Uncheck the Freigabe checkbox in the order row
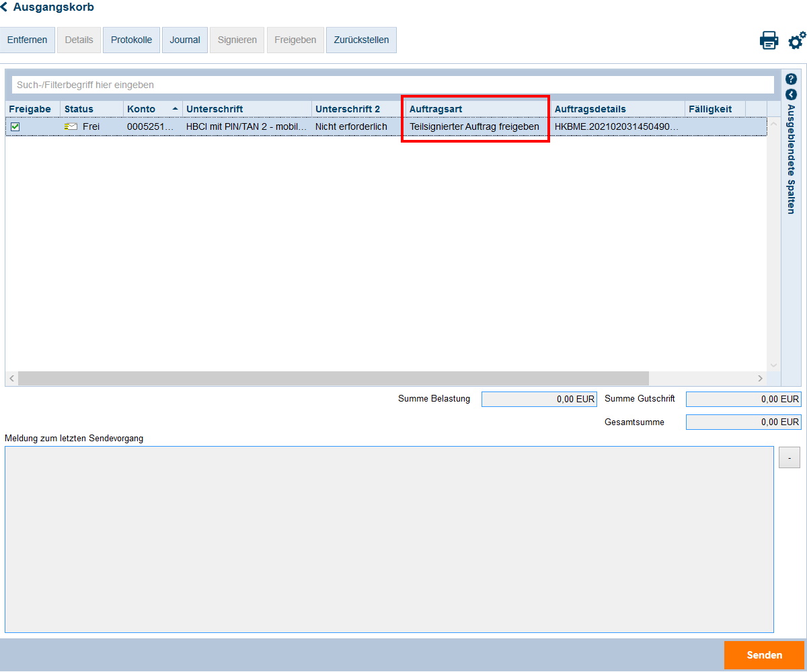 15,126
